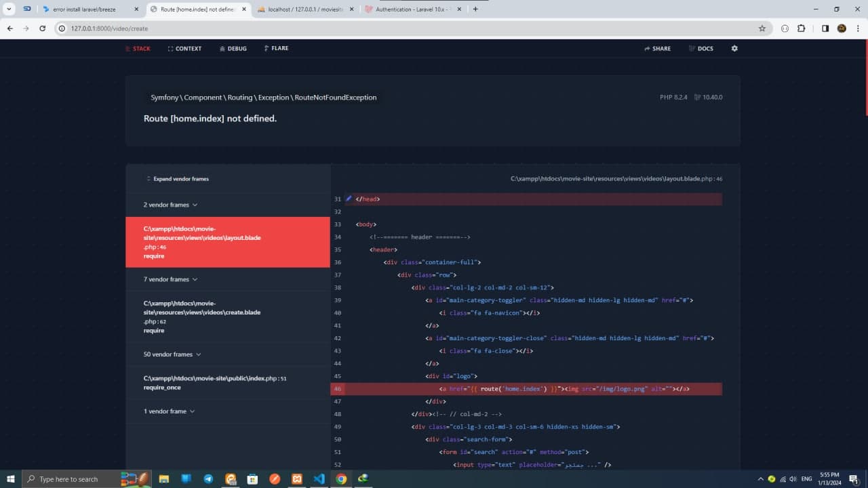Click the pencil edit icon on line 31
868x488 pixels.
tap(349, 199)
